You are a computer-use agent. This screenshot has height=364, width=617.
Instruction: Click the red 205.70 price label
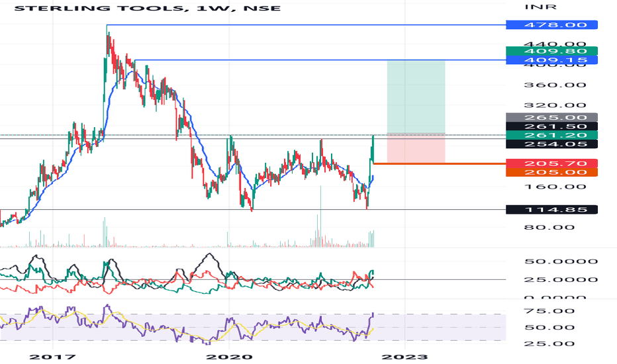[x=551, y=163]
